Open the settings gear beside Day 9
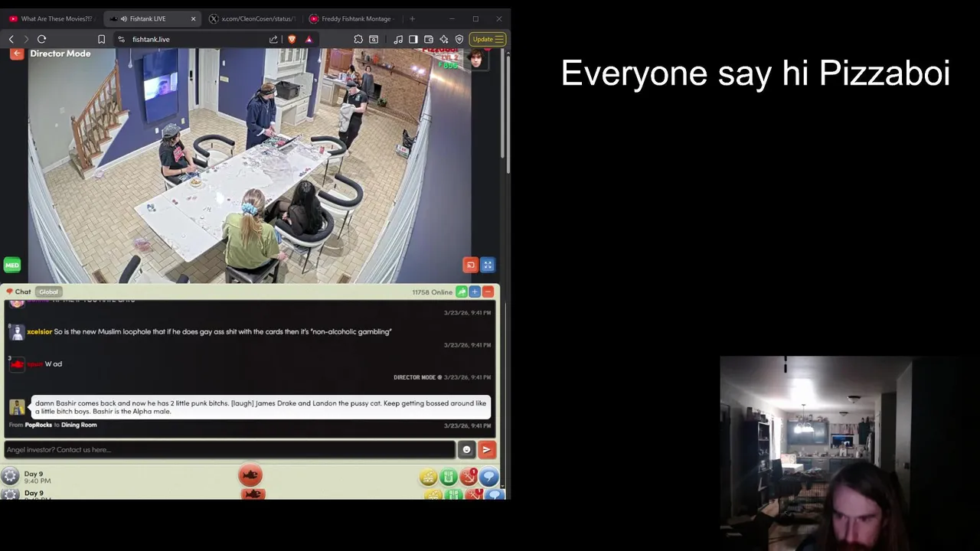The width and height of the screenshot is (980, 551). 10,477
